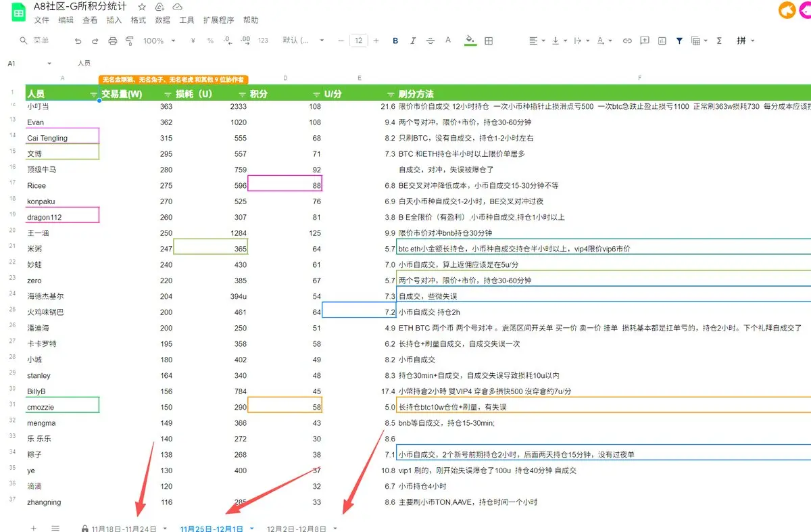Star this spreadsheet document
The image size is (811, 532).
pyautogui.click(x=142, y=7)
